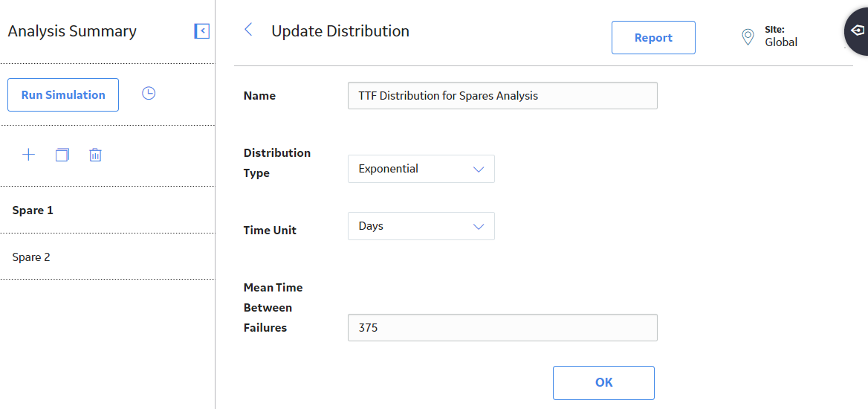Image resolution: width=868 pixels, height=409 pixels.
Task: Focus the Mean Time Between Failures field
Action: coord(502,327)
